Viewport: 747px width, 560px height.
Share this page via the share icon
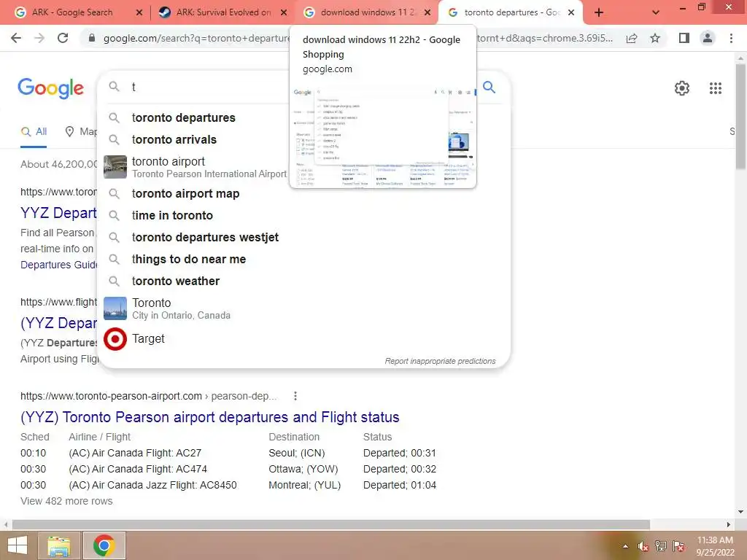[x=632, y=38]
